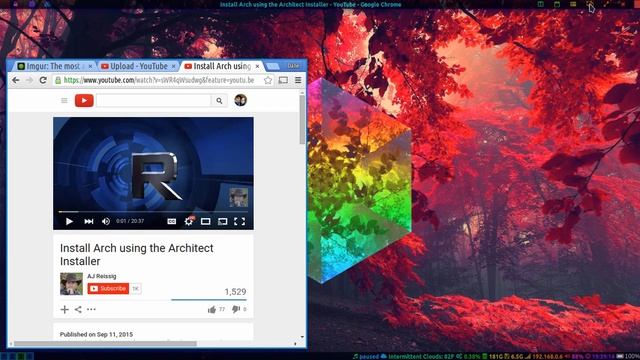Share the video
This screenshot has width=640, height=360.
pyautogui.click(x=78, y=309)
